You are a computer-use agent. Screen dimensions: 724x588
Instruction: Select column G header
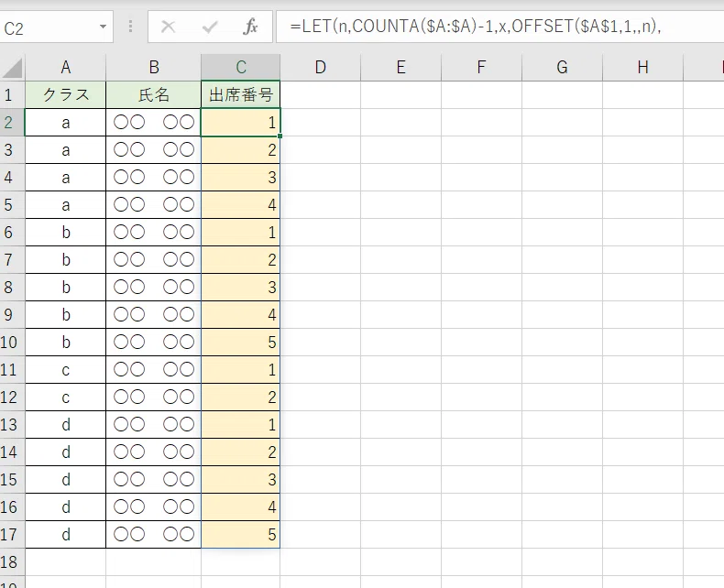[x=562, y=68]
